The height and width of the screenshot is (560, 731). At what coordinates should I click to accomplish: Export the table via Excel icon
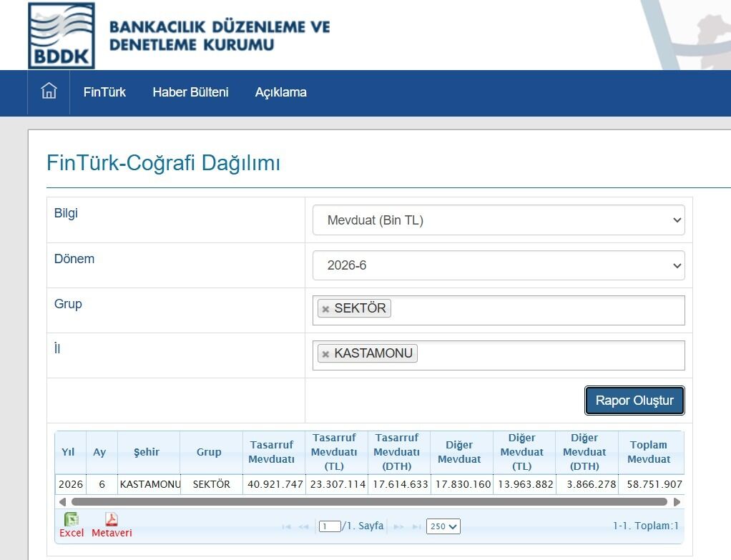(72, 519)
